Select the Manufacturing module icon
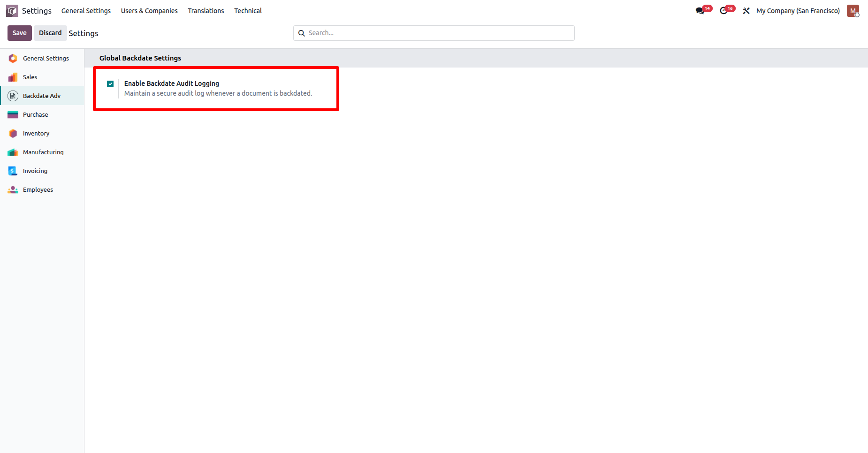This screenshot has height=453, width=868. 13,152
